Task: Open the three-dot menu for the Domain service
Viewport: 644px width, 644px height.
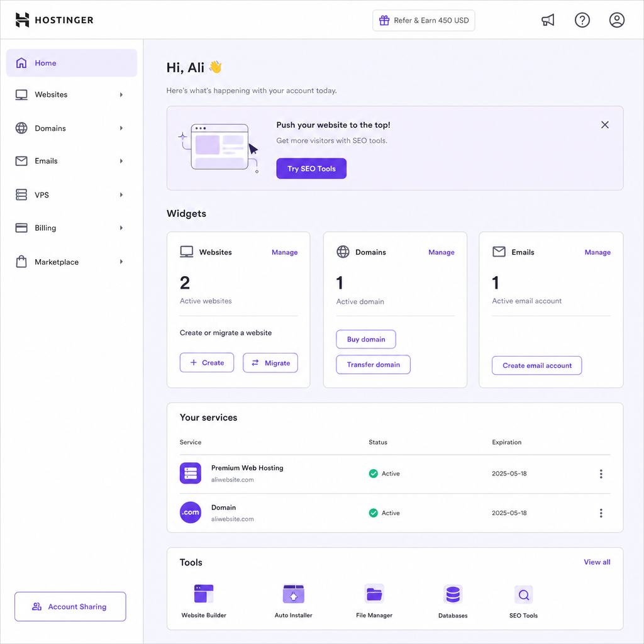Action: (601, 513)
